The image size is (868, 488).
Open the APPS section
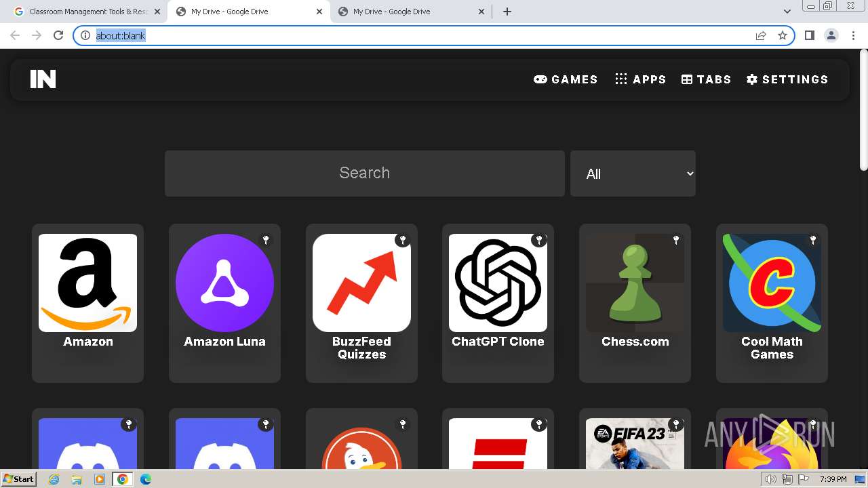(640, 79)
